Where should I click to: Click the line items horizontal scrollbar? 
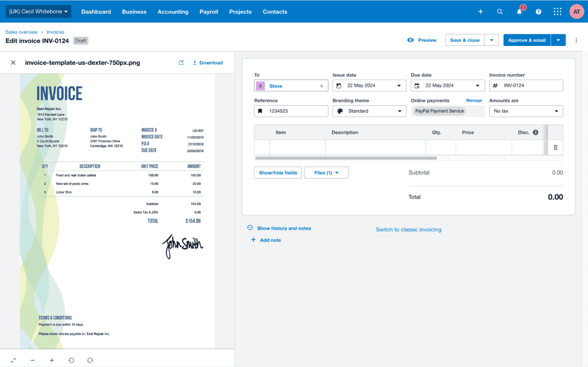(346, 158)
